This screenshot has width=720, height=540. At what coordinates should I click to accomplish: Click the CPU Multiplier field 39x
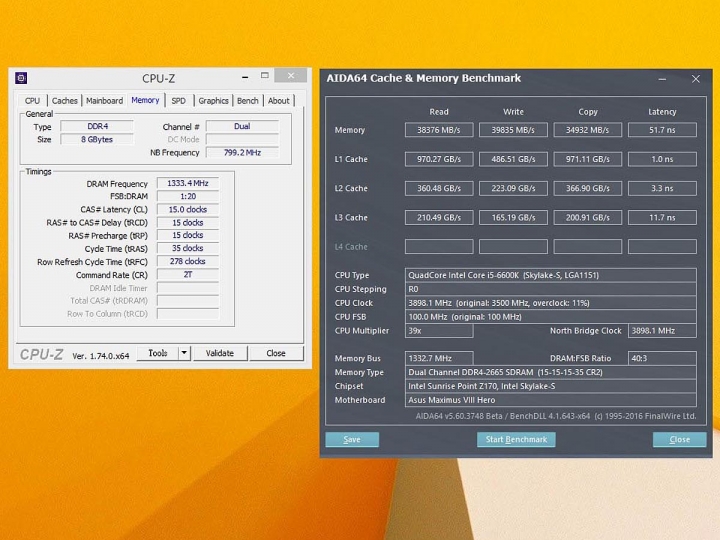pyautogui.click(x=439, y=331)
